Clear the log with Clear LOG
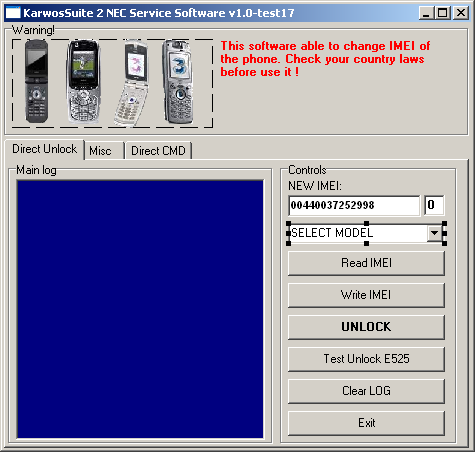Screen dimensions: 475x452 point(366,391)
